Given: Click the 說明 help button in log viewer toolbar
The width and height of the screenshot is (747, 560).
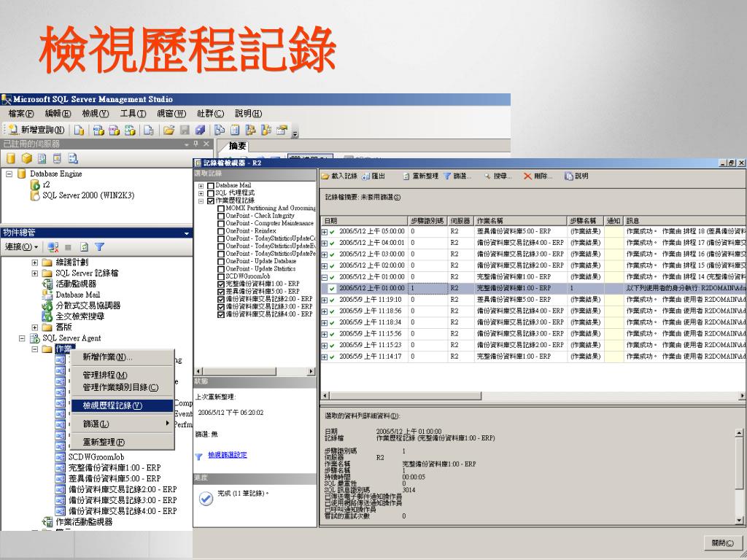Looking at the screenshot, I should [576, 176].
